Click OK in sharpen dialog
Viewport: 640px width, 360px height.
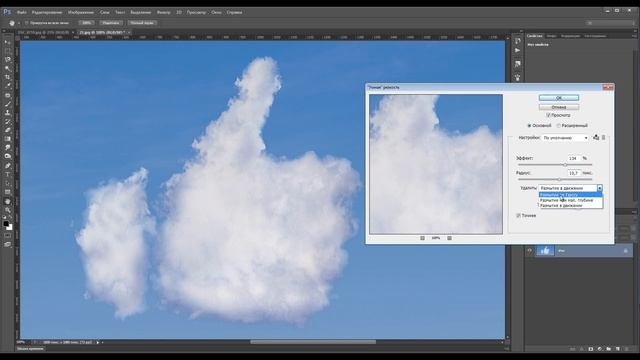tap(559, 98)
